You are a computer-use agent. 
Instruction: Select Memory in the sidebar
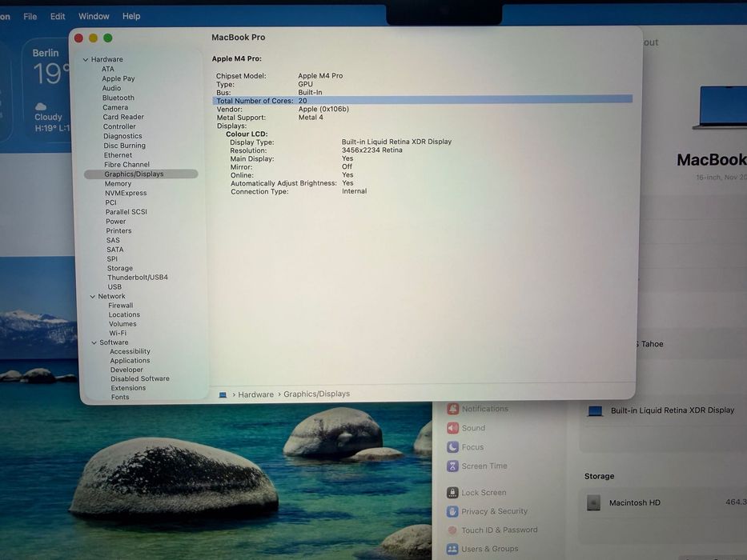(118, 183)
